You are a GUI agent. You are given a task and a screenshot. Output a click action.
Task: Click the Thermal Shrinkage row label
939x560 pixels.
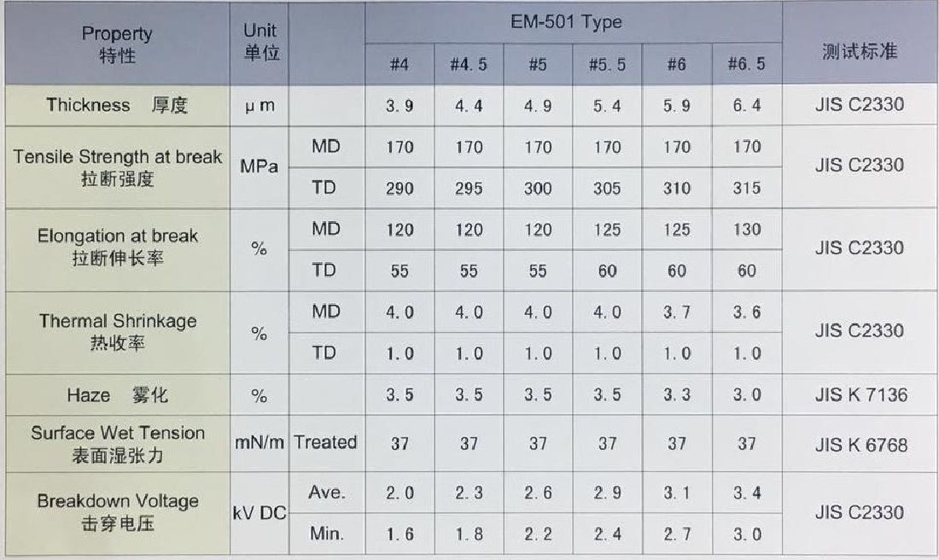click(x=117, y=331)
